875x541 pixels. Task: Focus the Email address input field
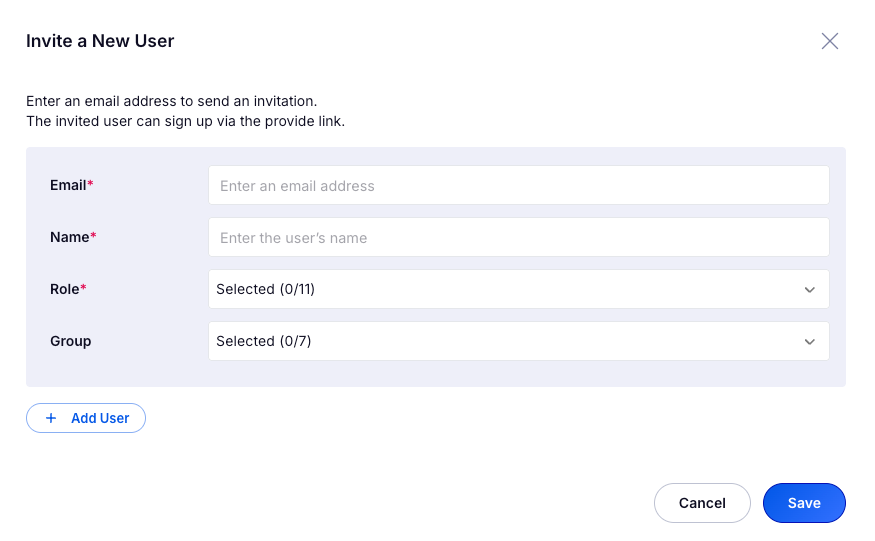518,185
